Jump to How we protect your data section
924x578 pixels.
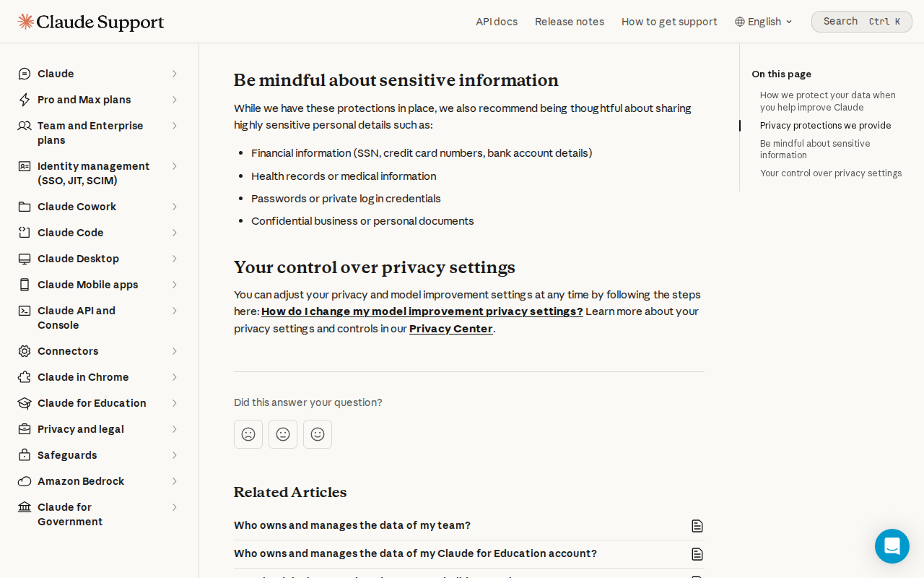[828, 101]
